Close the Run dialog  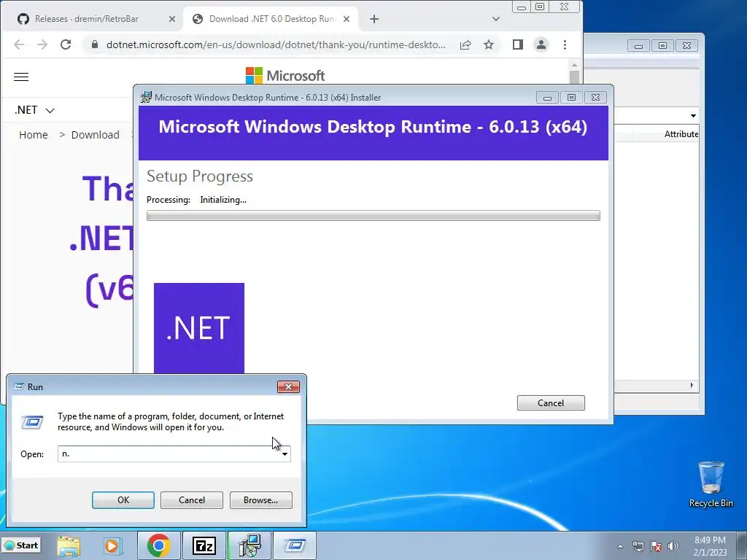click(x=288, y=386)
